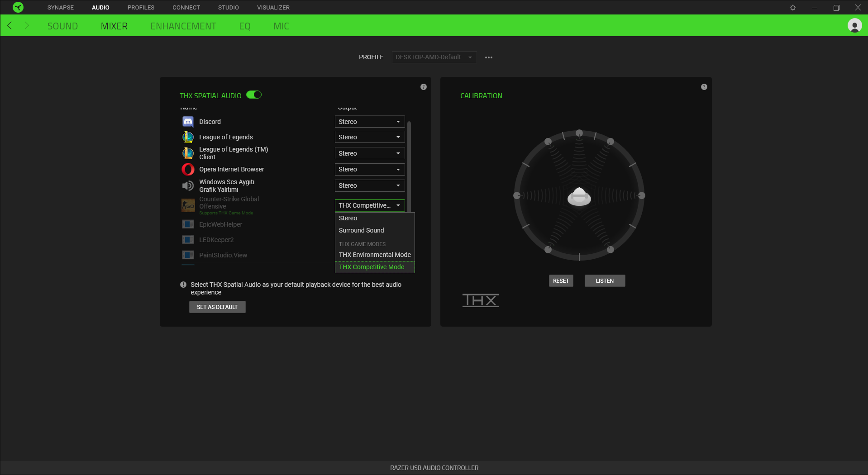868x475 pixels.
Task: Click the Supports THX Game Mode label
Action: pyautogui.click(x=226, y=213)
